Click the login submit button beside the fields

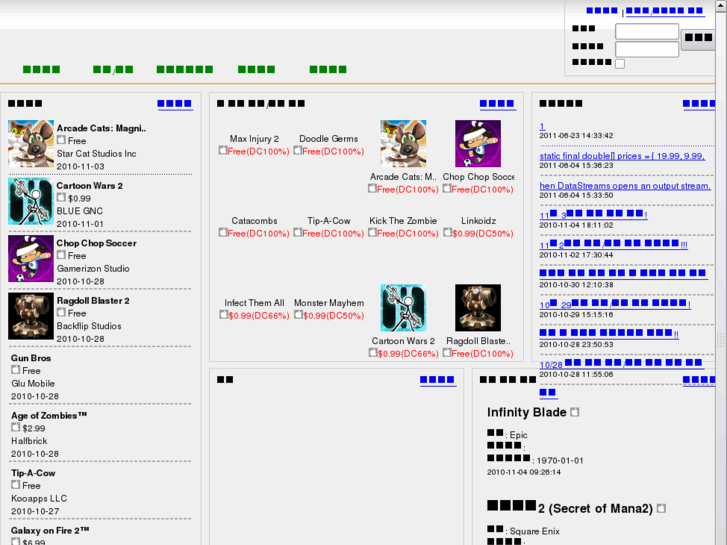click(699, 39)
